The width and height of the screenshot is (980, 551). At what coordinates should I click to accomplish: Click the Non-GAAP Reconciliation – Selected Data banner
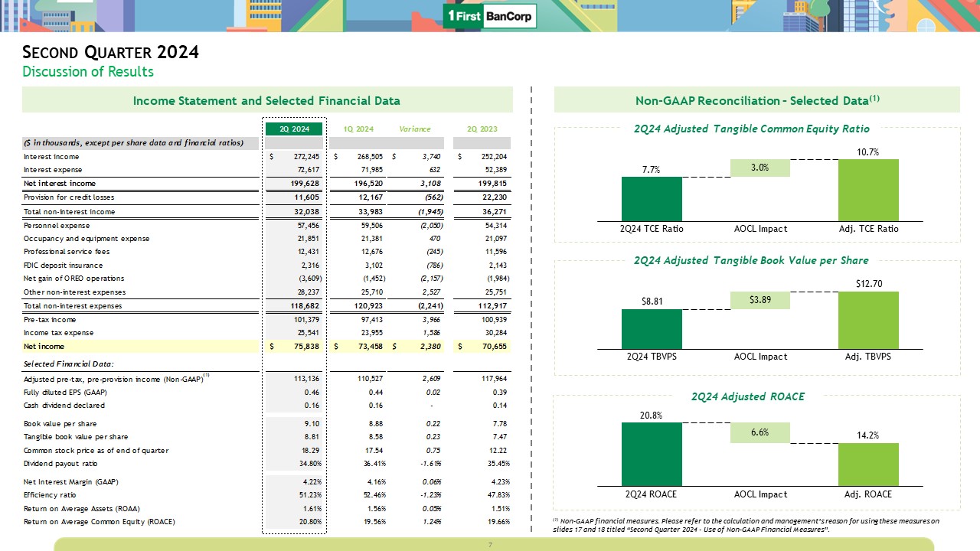click(x=756, y=100)
